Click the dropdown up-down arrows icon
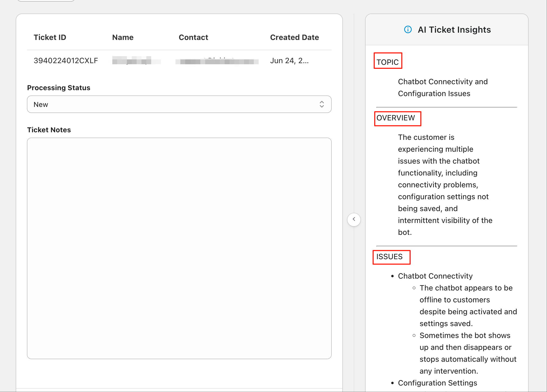The width and height of the screenshot is (547, 392). click(322, 104)
